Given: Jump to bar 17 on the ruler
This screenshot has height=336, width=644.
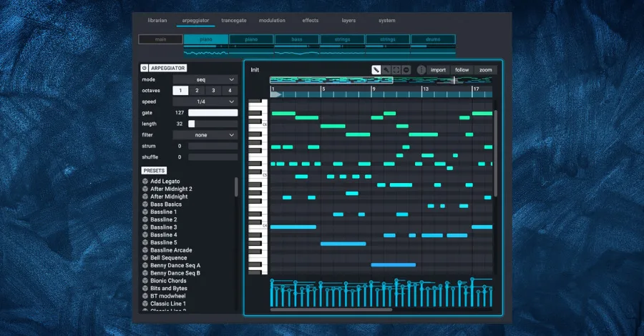Looking at the screenshot, I should pyautogui.click(x=476, y=89).
